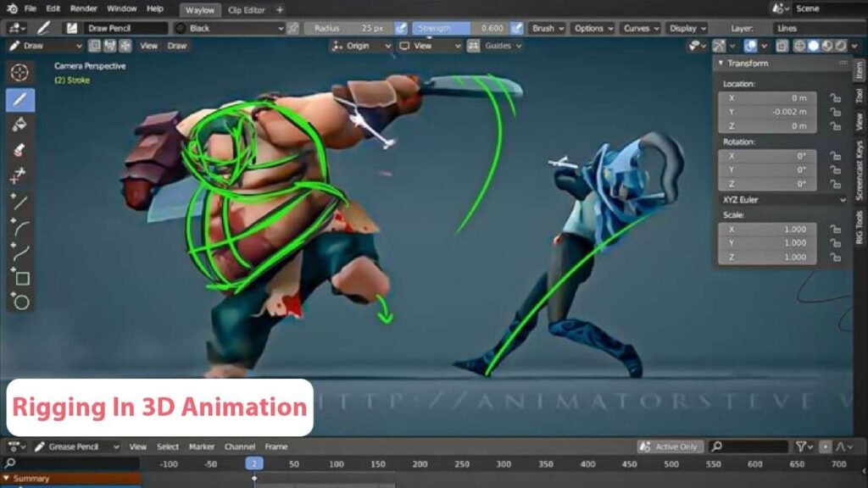Select the Draw pencil tool
Image resolution: width=868 pixels, height=488 pixels.
click(x=20, y=100)
